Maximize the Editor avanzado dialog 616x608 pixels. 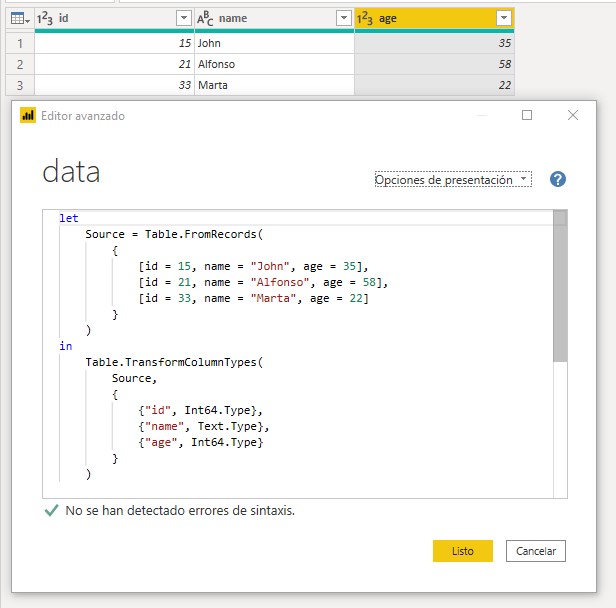pyautogui.click(x=527, y=115)
